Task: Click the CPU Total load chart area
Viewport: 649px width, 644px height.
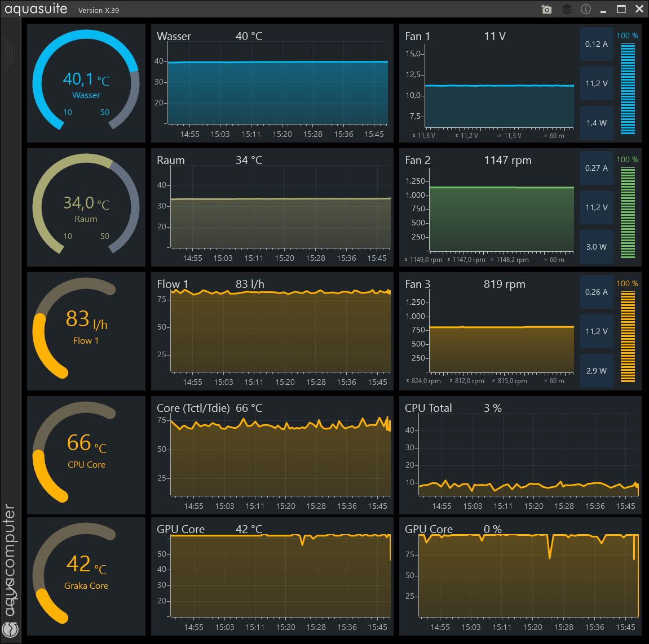Action: (x=528, y=455)
